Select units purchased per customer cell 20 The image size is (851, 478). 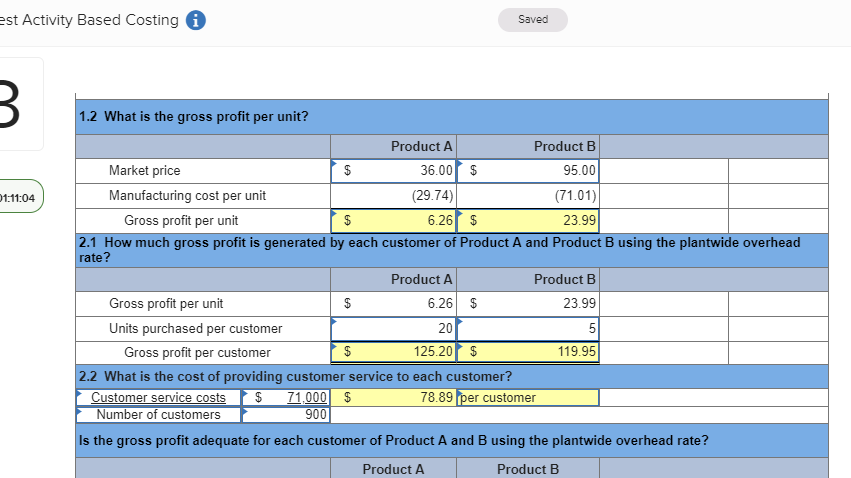click(393, 328)
